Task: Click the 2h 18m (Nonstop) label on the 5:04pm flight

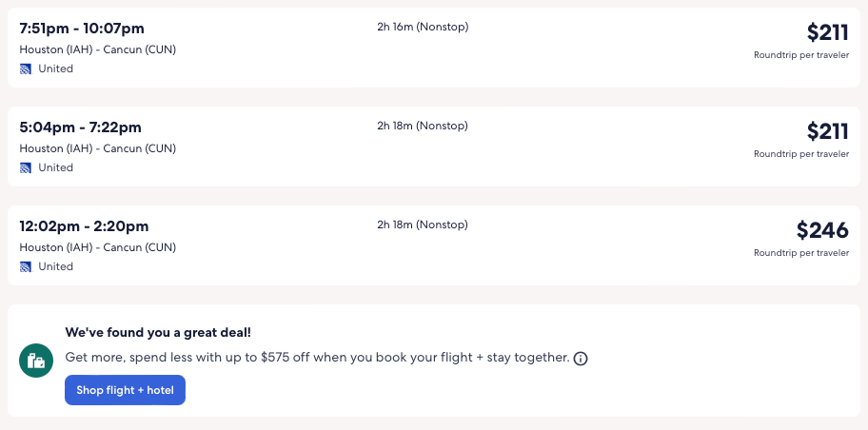Action: tap(423, 126)
